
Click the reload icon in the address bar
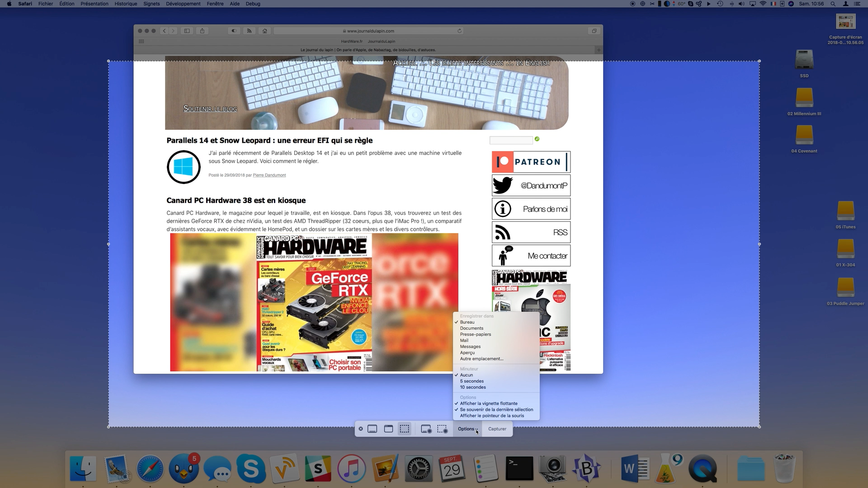click(x=459, y=31)
